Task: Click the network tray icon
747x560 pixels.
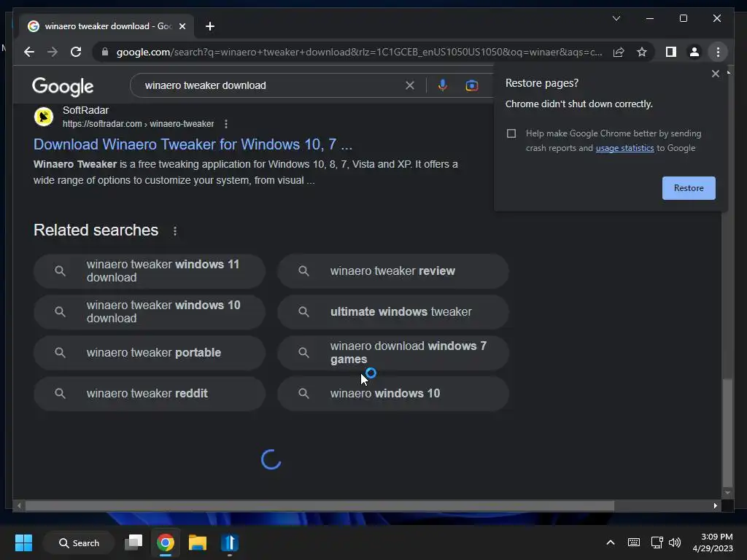Action: pos(657,542)
